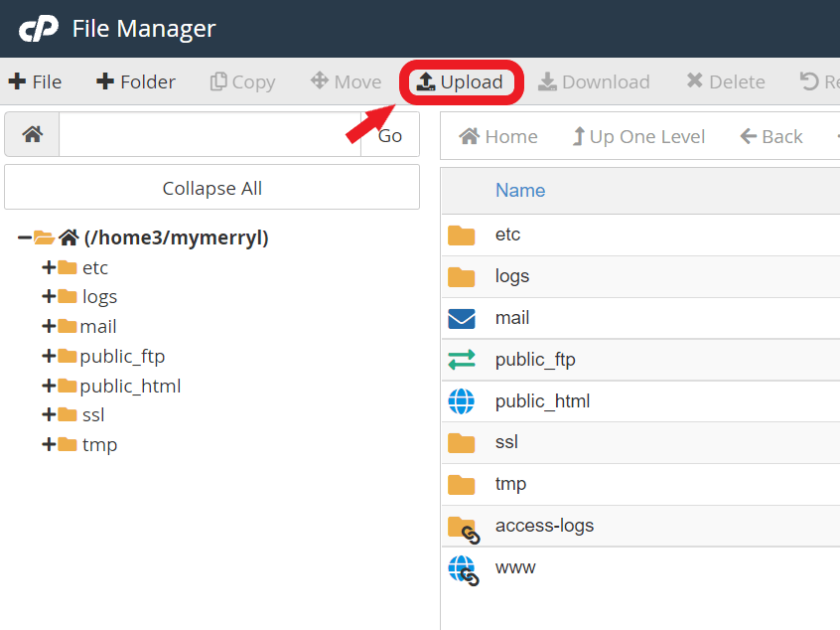Click the etc folder icon in file list
Image resolution: width=840 pixels, height=630 pixels.
(462, 235)
